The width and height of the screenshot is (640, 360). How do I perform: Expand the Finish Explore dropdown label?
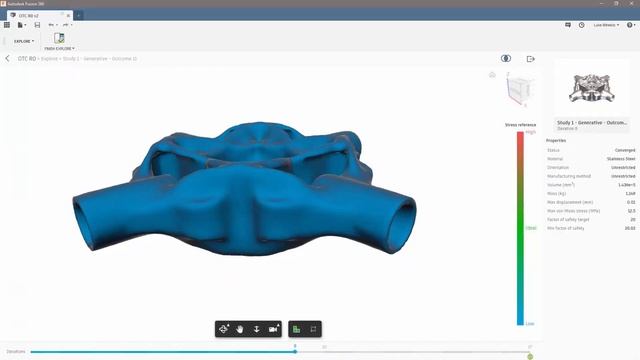click(59, 49)
